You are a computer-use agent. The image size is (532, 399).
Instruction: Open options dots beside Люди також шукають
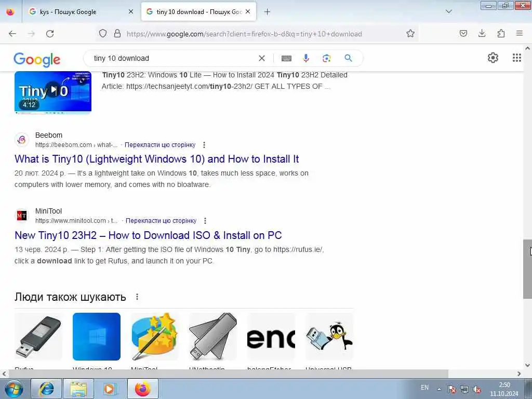coord(137,297)
